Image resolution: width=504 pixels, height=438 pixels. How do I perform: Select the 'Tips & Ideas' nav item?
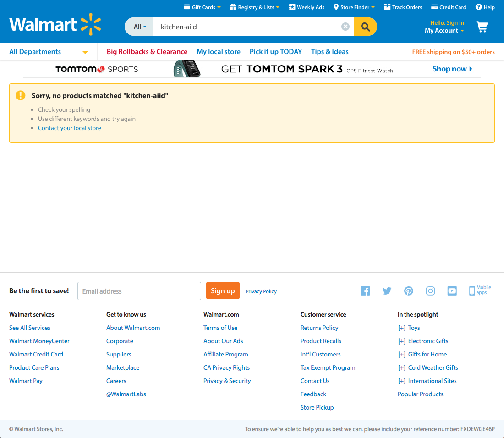pyautogui.click(x=329, y=52)
